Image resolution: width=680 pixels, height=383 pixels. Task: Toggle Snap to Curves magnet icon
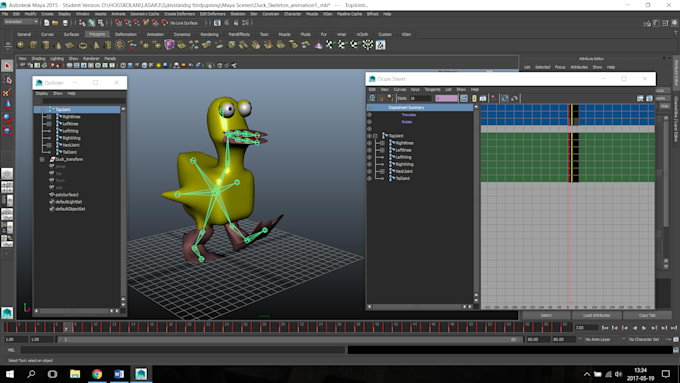[x=128, y=23]
